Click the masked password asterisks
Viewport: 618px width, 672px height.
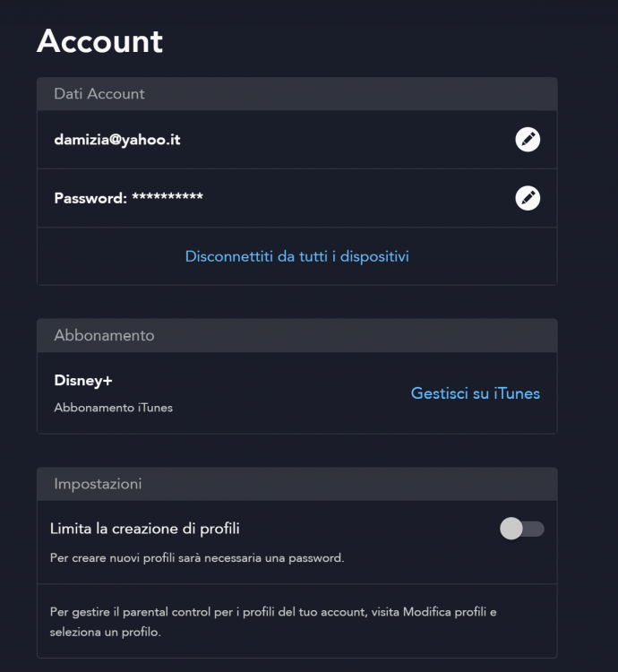pos(167,197)
